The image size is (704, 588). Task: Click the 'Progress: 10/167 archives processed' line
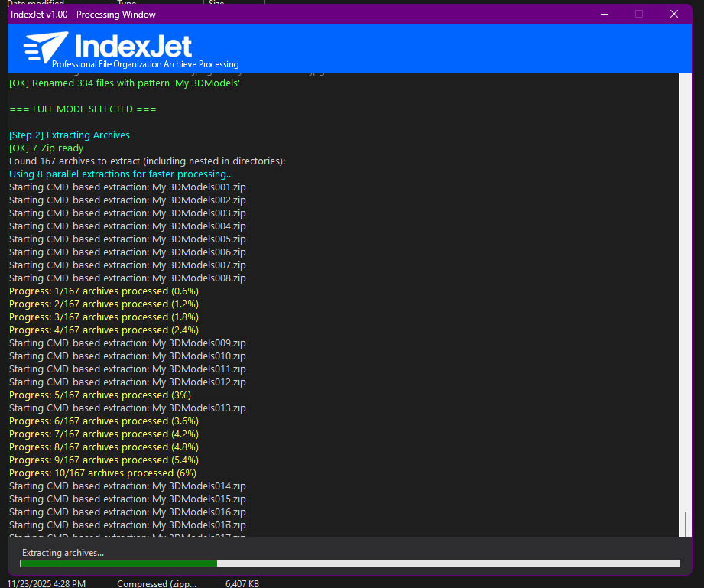point(102,473)
